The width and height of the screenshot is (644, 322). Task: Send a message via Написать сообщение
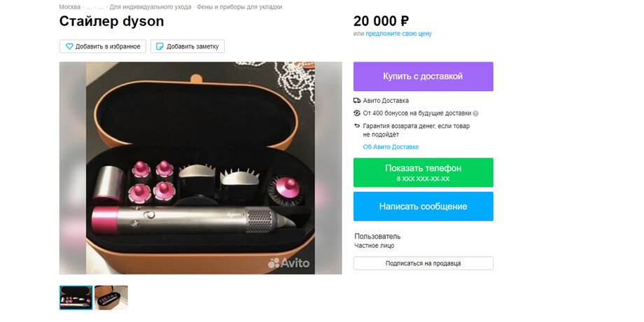tap(423, 206)
